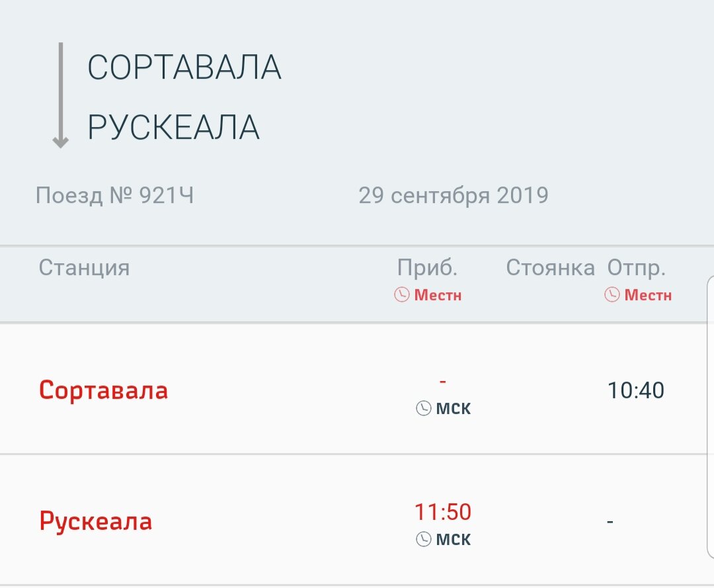Click the clock icon beside МСК for Рускеала

[424, 539]
